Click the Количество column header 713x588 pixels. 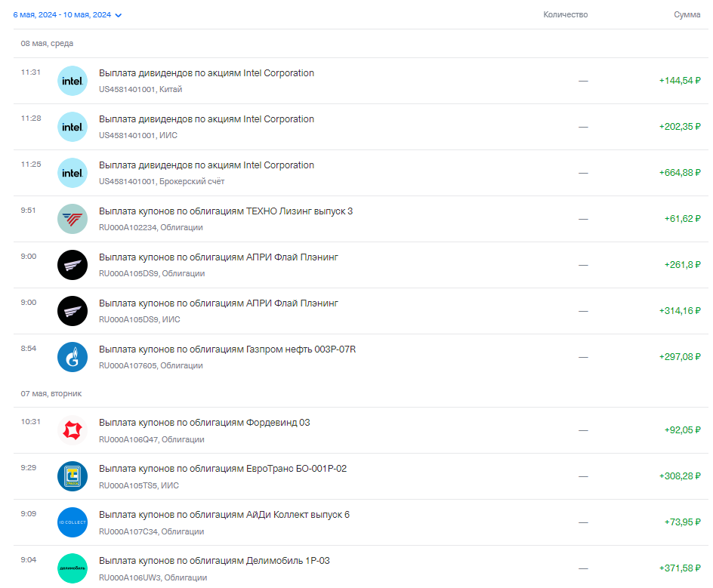(x=565, y=14)
